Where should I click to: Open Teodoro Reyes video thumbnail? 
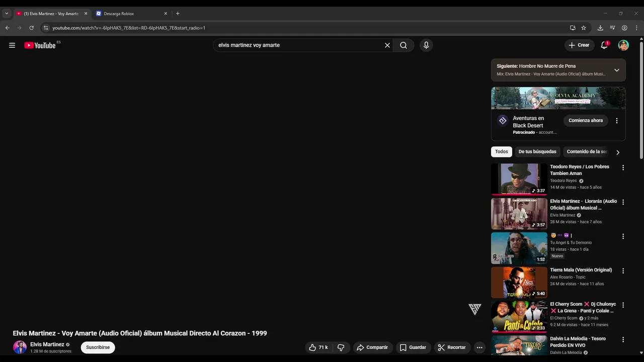click(x=519, y=179)
